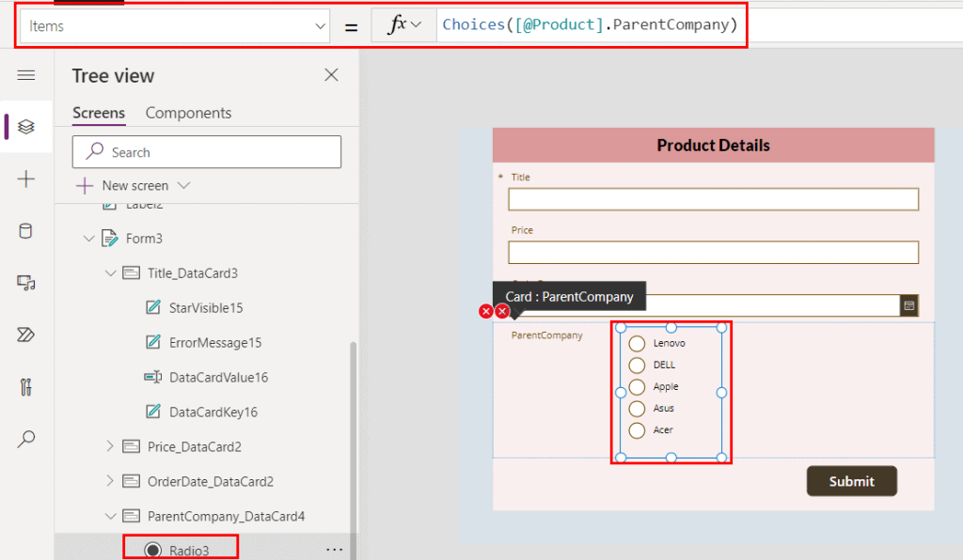Switch to the Screens tab
The width and height of the screenshot is (963, 560).
click(99, 112)
